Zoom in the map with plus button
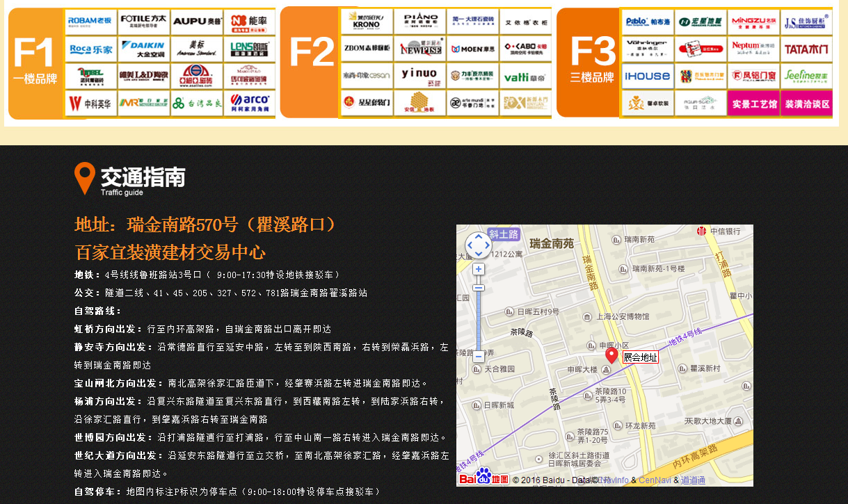Viewport: 848px width, 504px height. [x=479, y=269]
